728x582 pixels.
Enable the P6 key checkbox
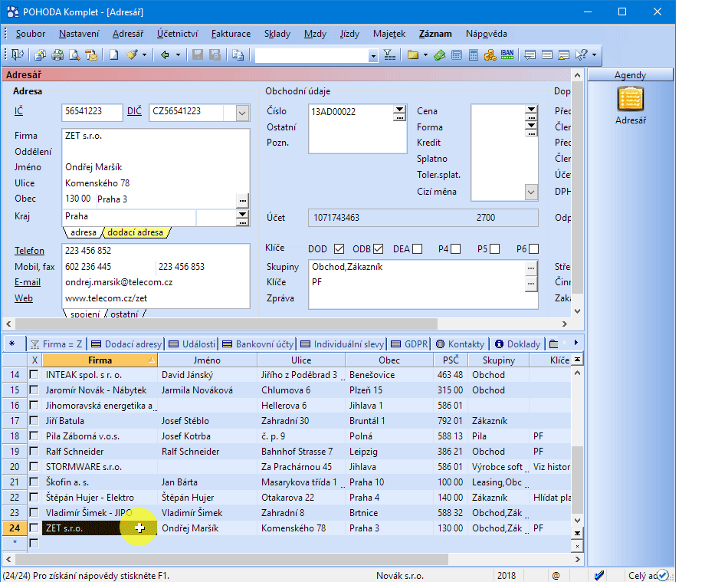(x=533, y=249)
